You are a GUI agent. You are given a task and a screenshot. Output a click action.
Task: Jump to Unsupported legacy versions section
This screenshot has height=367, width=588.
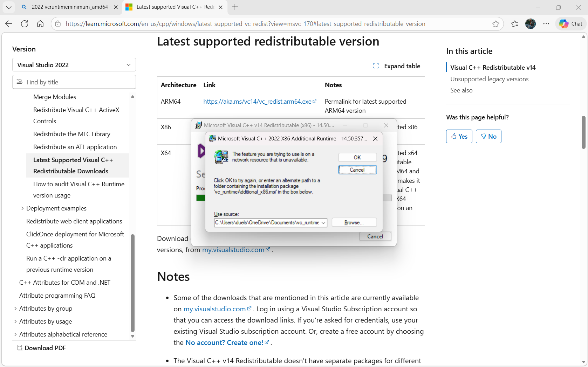[x=490, y=79]
